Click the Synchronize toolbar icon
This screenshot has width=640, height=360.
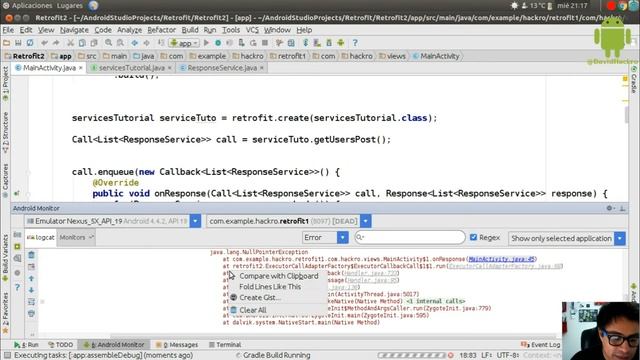[30, 43]
